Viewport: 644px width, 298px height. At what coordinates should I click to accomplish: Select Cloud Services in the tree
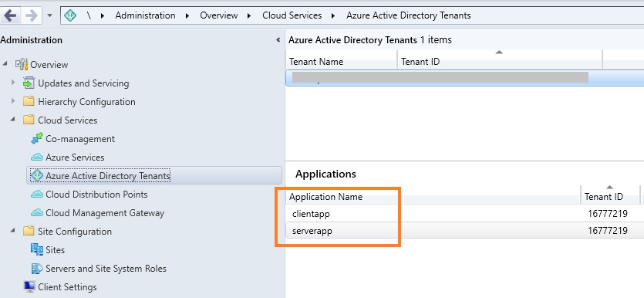[67, 120]
